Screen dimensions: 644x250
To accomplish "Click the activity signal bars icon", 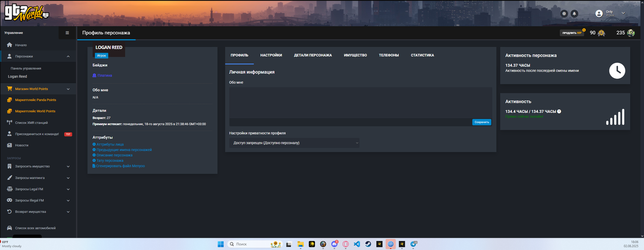I will pyautogui.click(x=615, y=117).
